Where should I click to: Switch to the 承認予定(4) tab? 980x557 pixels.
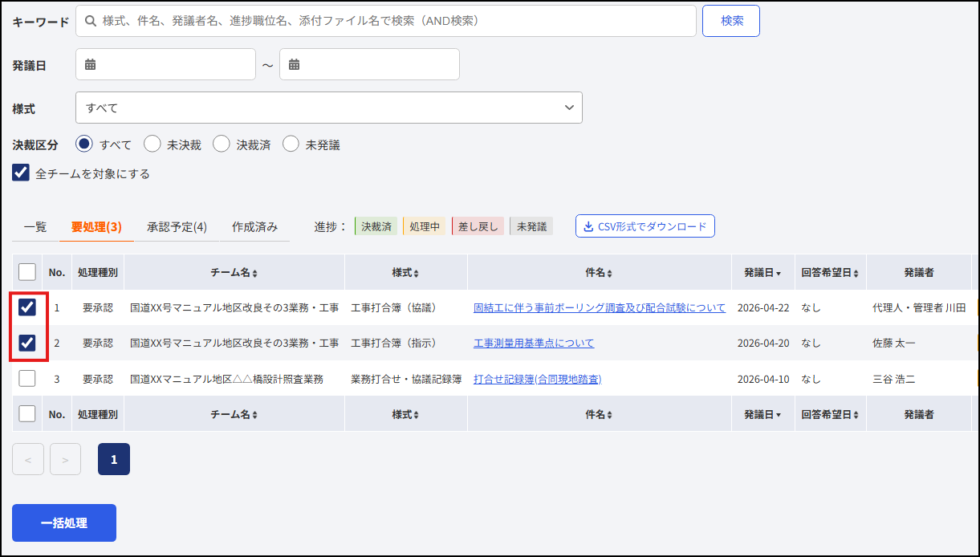177,227
